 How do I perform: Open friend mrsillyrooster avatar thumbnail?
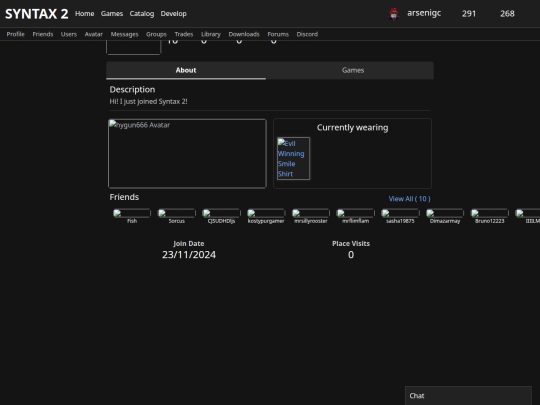[x=311, y=213]
